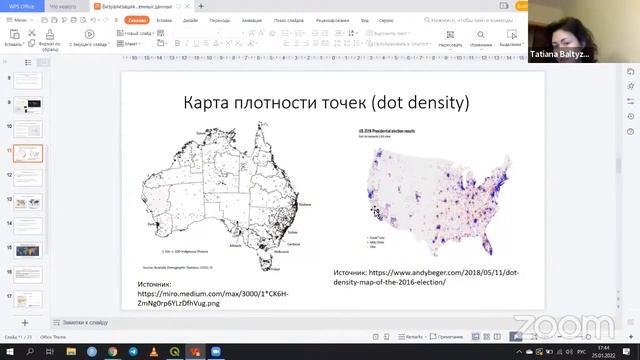Screen dimensions: 640x360
Task: Click the Save icon in quick toolbar
Action: (x=54, y=20)
